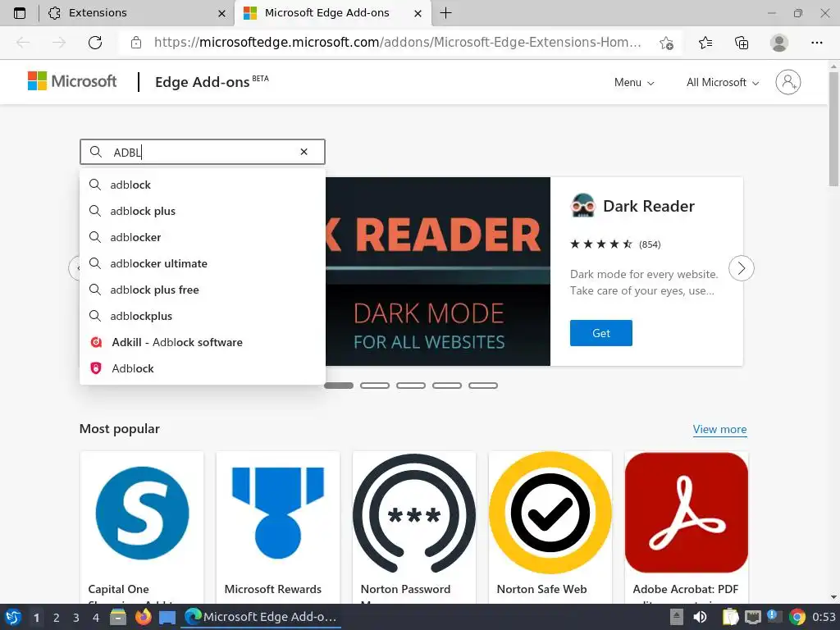Add this page to favorites star icon
The image size is (840, 630).
(666, 43)
